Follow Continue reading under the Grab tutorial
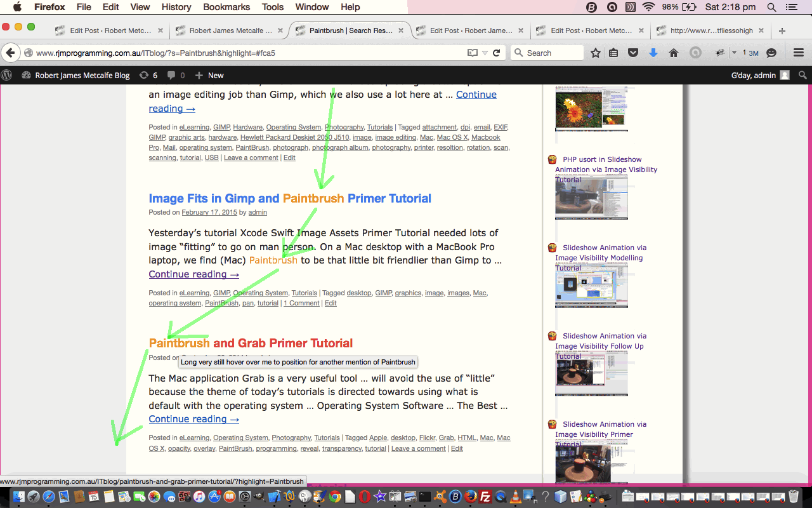This screenshot has height=508, width=812. point(193,419)
